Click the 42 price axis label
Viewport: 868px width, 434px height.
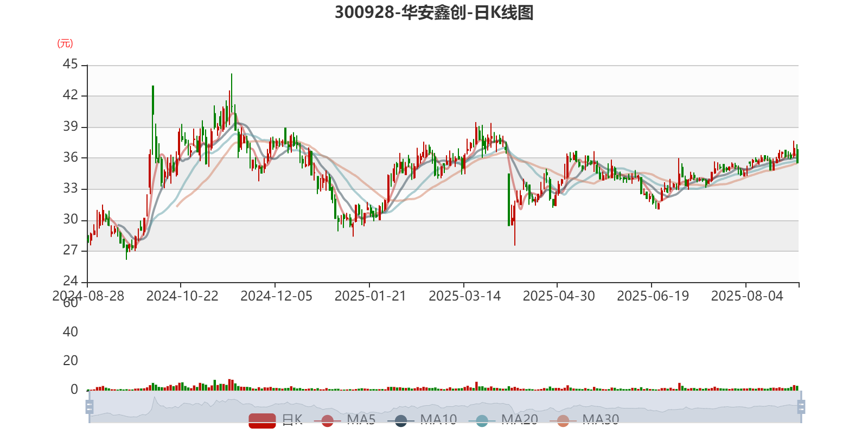pyautogui.click(x=71, y=95)
